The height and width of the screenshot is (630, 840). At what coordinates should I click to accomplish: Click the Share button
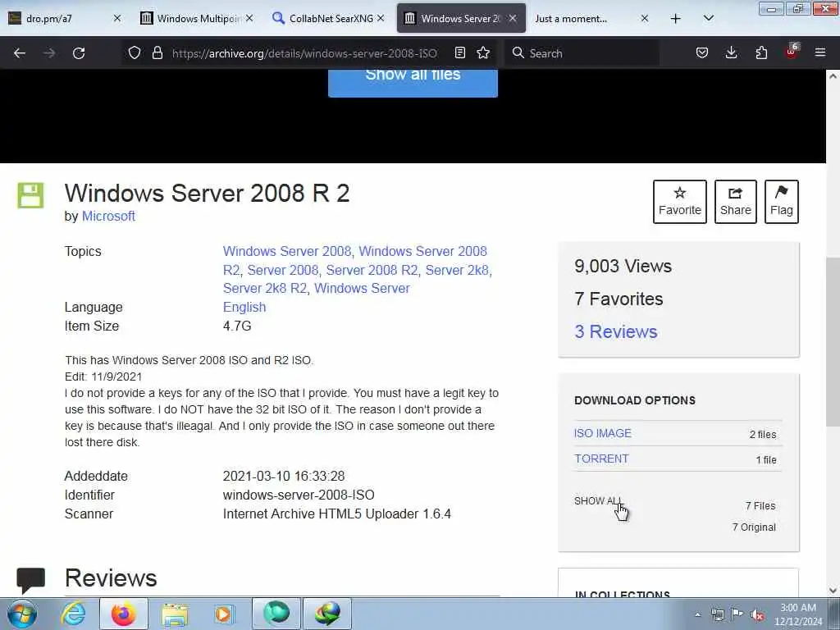pyautogui.click(x=736, y=202)
